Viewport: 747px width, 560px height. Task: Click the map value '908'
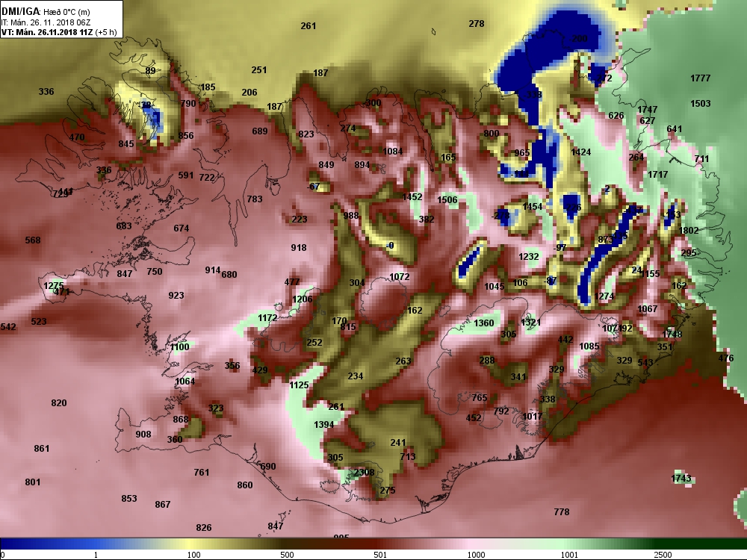coord(143,434)
